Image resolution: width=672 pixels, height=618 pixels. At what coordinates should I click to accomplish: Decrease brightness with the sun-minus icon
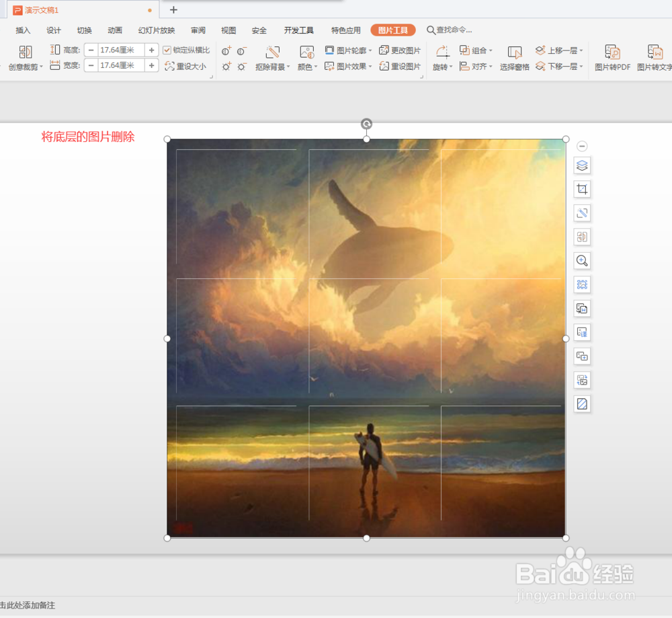point(242,67)
